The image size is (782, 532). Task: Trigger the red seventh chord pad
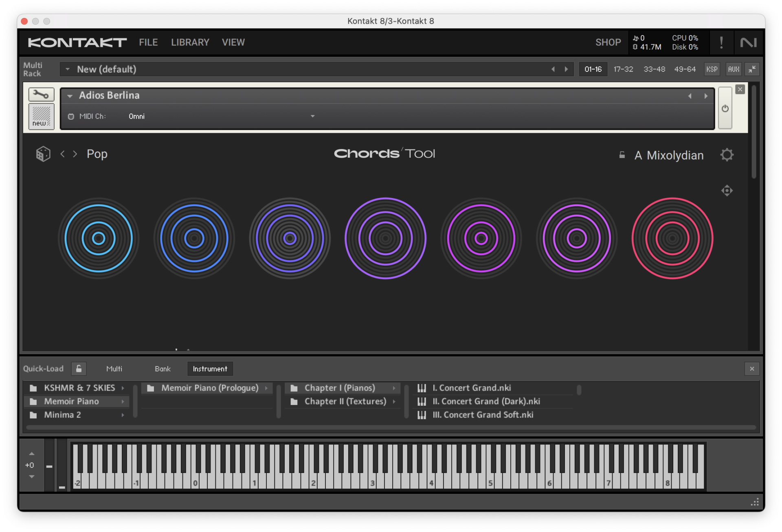coord(672,238)
